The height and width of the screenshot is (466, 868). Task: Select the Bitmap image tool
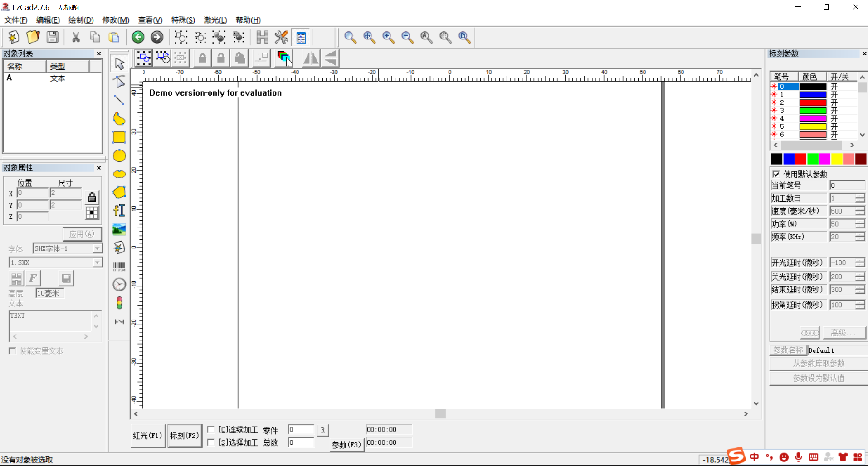click(x=119, y=229)
